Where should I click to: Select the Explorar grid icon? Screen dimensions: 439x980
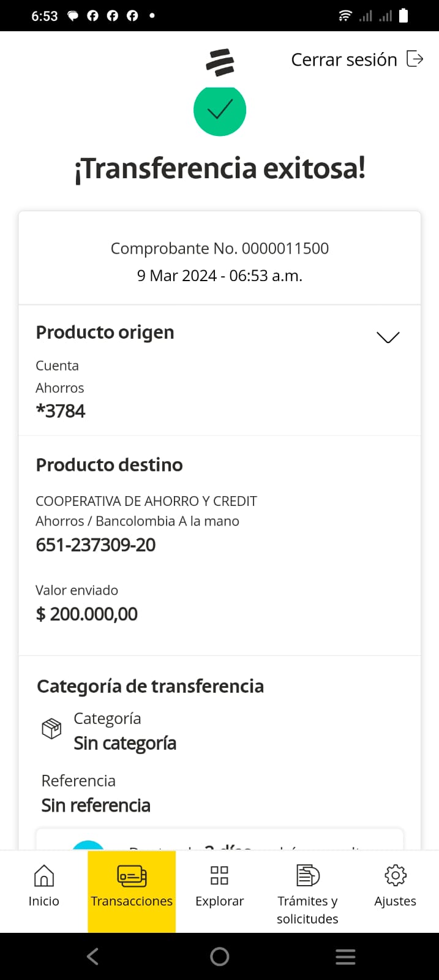tap(219, 875)
